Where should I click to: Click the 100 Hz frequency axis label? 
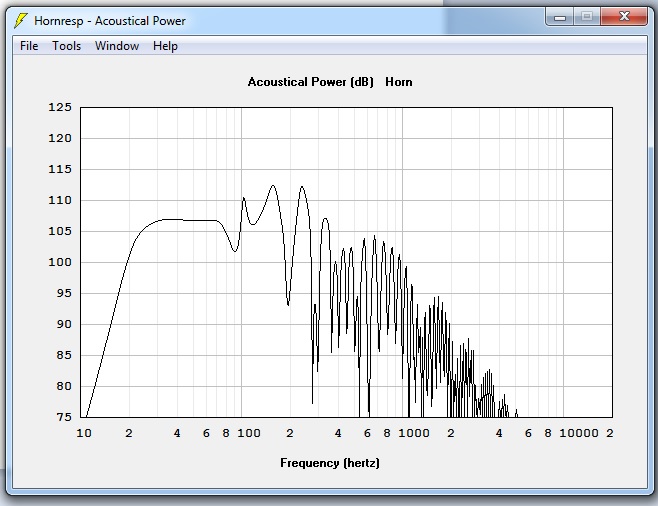tap(249, 433)
